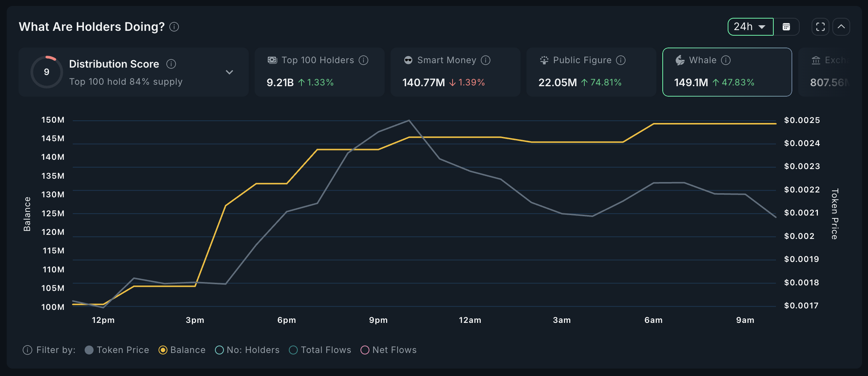Collapse the panel with the up chevron
The image size is (868, 376).
coord(841,26)
